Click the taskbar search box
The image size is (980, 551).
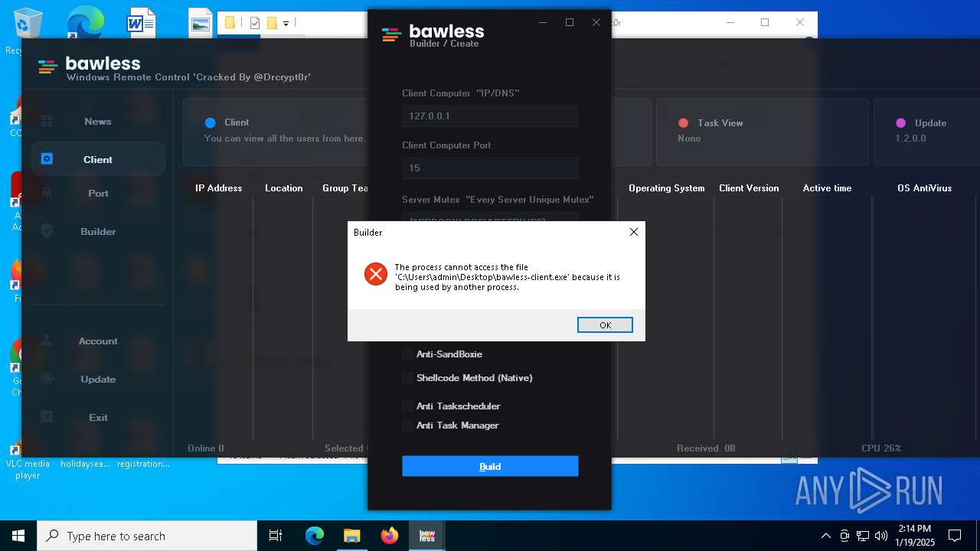tap(147, 536)
